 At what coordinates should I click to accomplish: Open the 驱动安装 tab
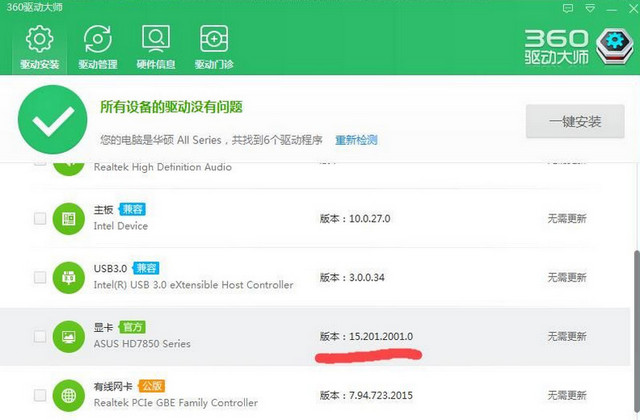(x=40, y=47)
